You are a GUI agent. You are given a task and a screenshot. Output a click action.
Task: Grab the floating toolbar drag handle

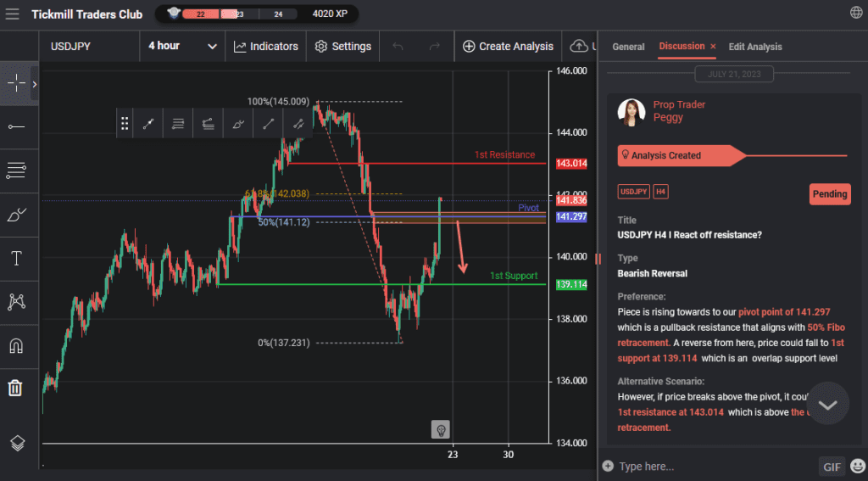[x=125, y=124]
